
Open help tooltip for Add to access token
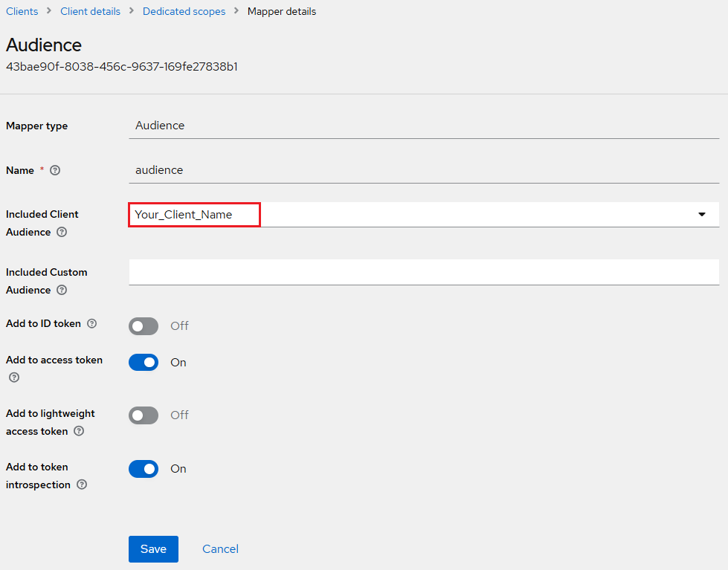pos(13,378)
